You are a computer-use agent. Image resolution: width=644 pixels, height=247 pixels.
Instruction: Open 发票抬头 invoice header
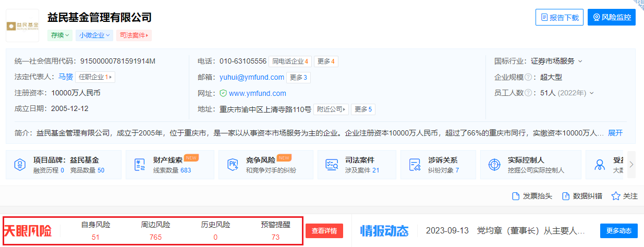[532, 196]
